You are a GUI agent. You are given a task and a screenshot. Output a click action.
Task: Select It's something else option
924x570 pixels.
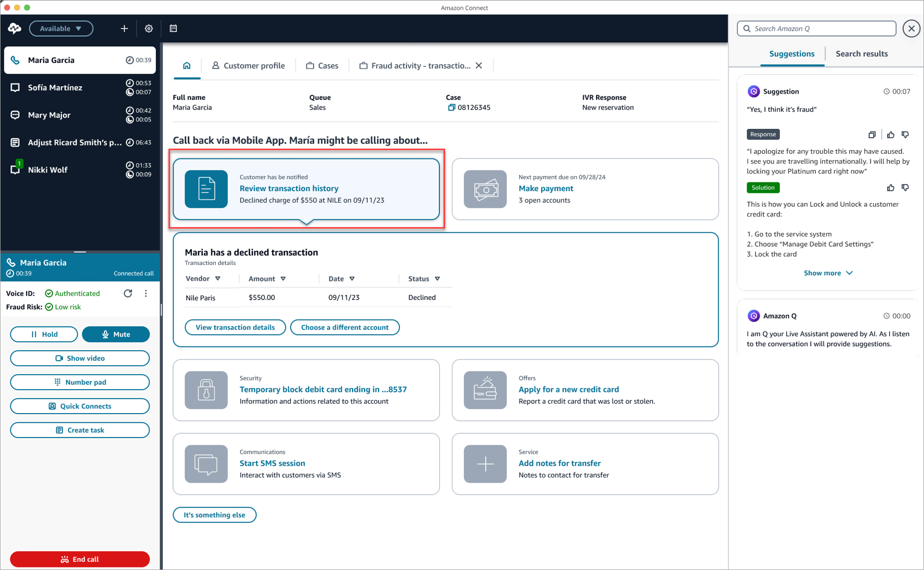214,515
